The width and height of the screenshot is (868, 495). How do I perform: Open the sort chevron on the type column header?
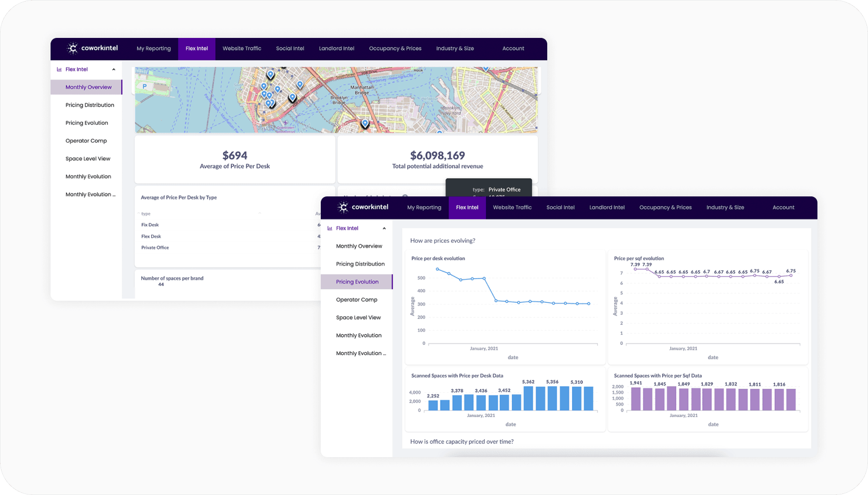[x=260, y=213]
